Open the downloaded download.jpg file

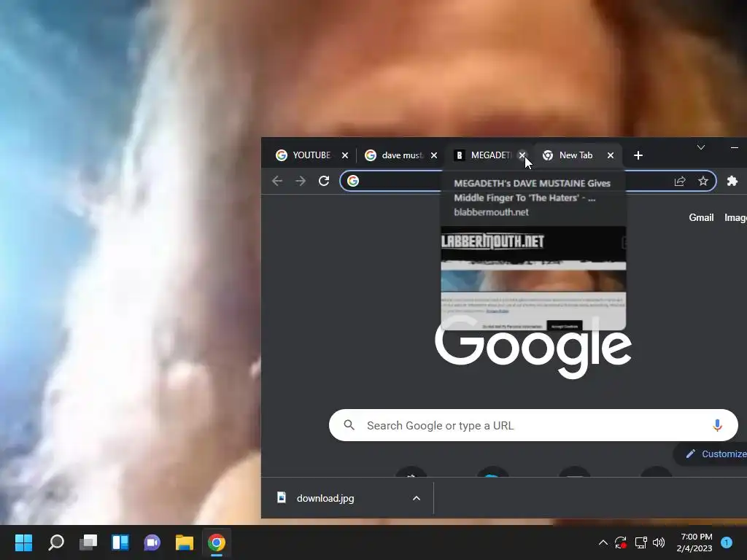(x=325, y=498)
